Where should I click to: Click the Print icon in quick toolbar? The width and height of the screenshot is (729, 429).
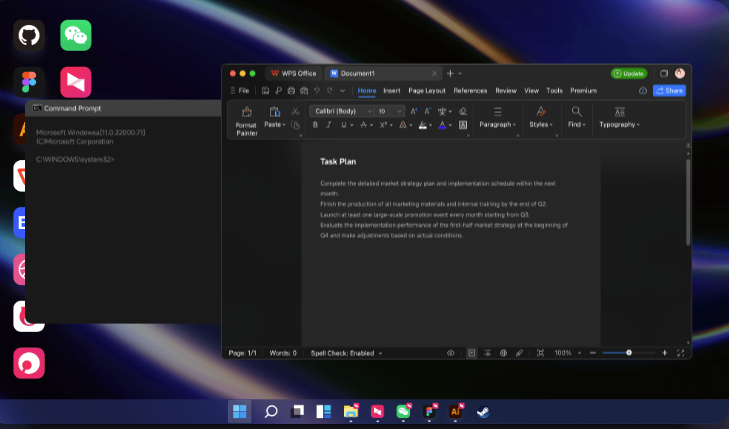291,91
